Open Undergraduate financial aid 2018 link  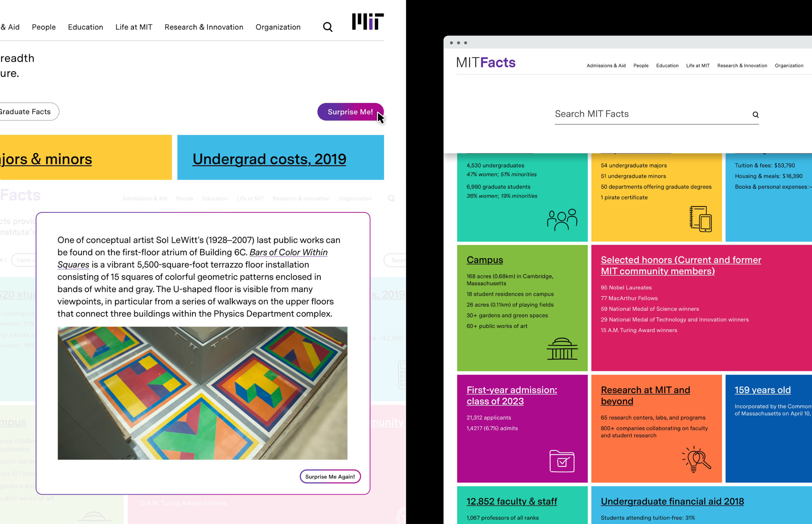click(x=672, y=501)
